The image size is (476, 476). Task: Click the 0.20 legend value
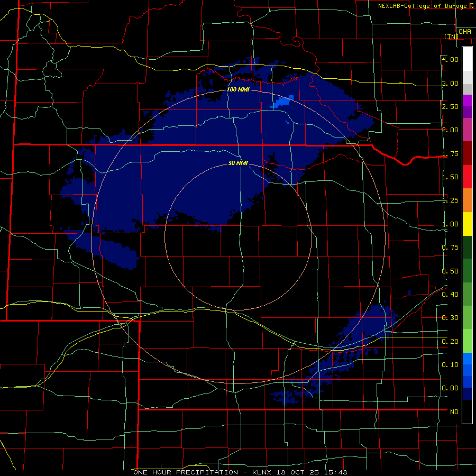(x=450, y=342)
